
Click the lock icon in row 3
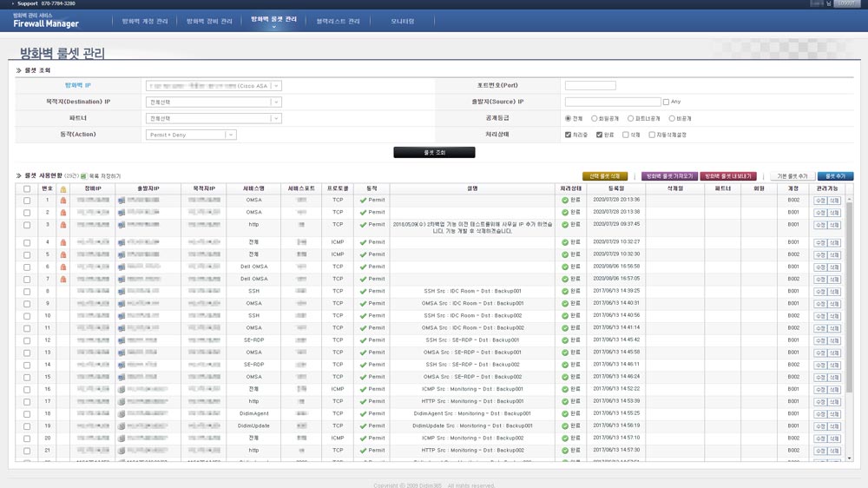tap(63, 225)
